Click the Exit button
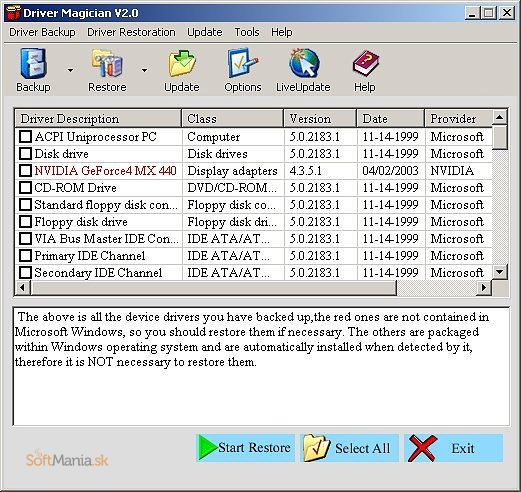Image resolution: width=521 pixels, height=492 pixels. (x=453, y=448)
